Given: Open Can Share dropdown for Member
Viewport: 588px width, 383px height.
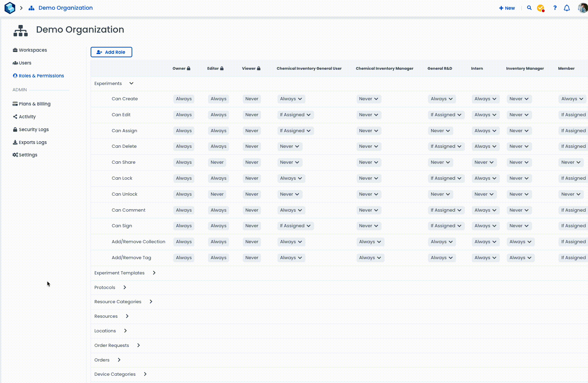Looking at the screenshot, I should pyautogui.click(x=571, y=162).
